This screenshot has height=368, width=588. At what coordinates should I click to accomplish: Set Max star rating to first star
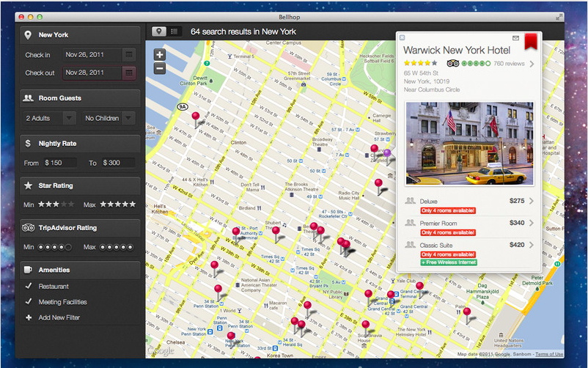click(103, 205)
